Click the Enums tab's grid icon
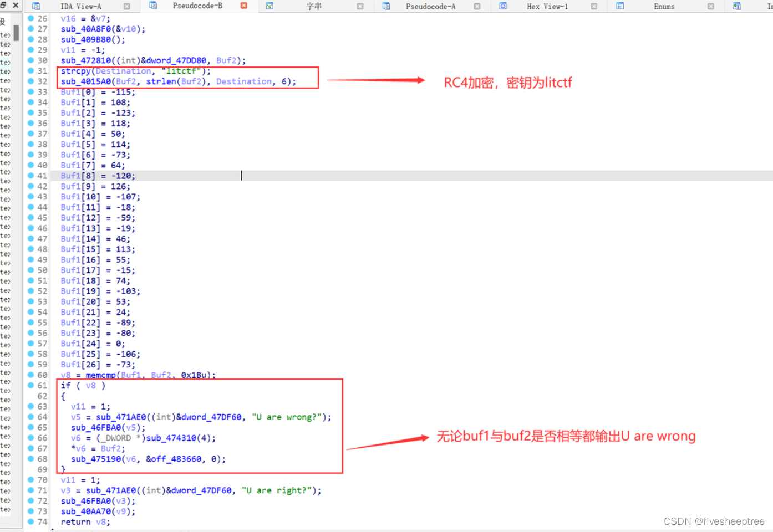773x532 pixels. 619,6
